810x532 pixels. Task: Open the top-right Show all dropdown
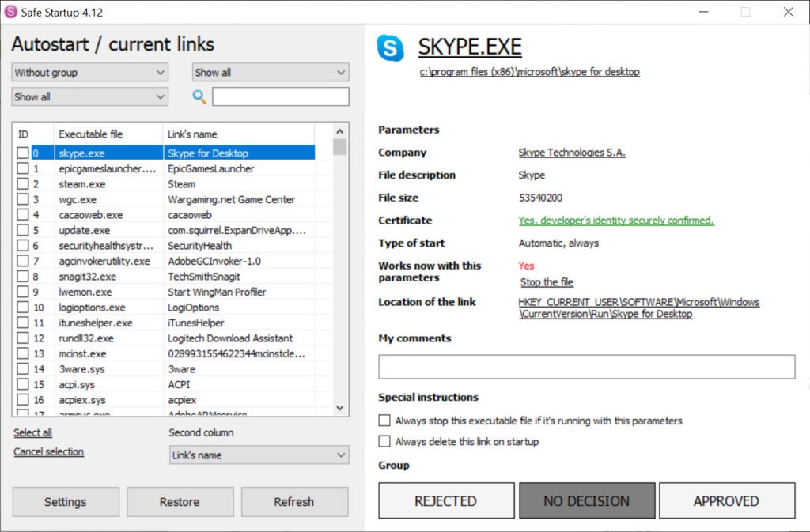point(271,72)
